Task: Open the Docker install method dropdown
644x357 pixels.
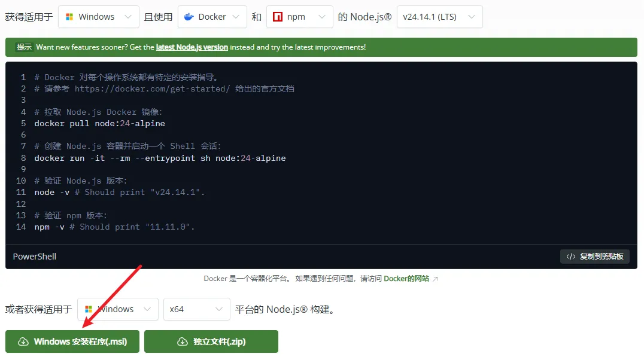Action: point(212,17)
